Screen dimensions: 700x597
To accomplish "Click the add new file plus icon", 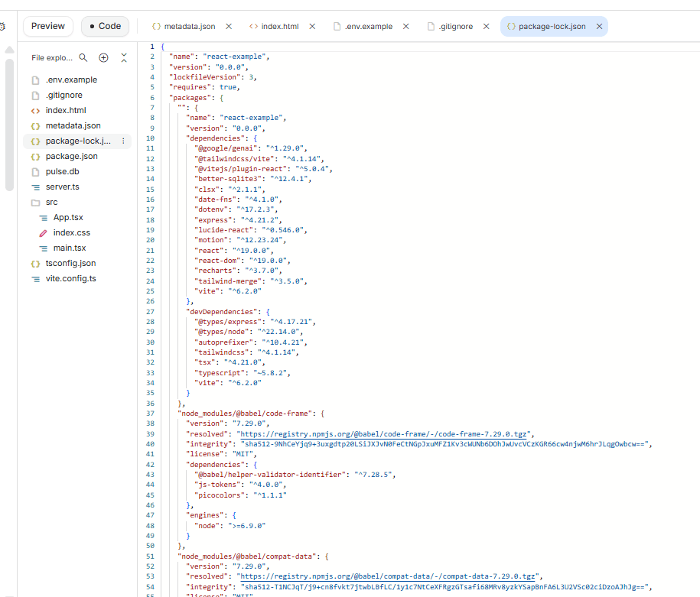I will coord(104,58).
